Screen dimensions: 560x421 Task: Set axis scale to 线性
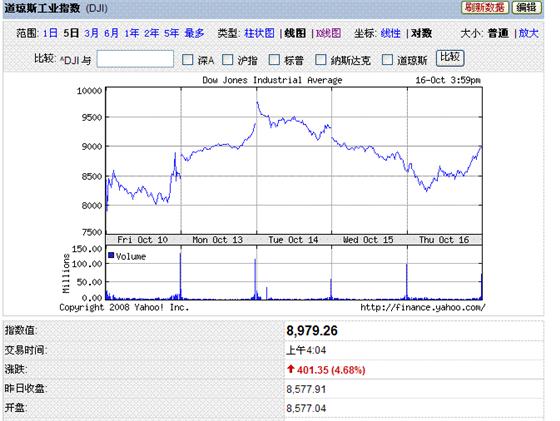pyautogui.click(x=390, y=33)
